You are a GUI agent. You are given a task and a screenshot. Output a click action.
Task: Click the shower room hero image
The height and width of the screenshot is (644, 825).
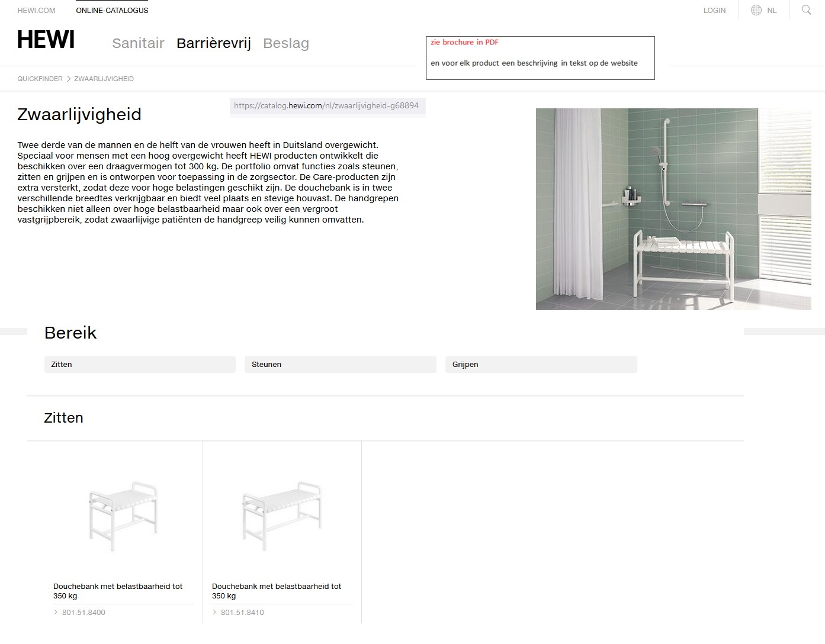(673, 209)
